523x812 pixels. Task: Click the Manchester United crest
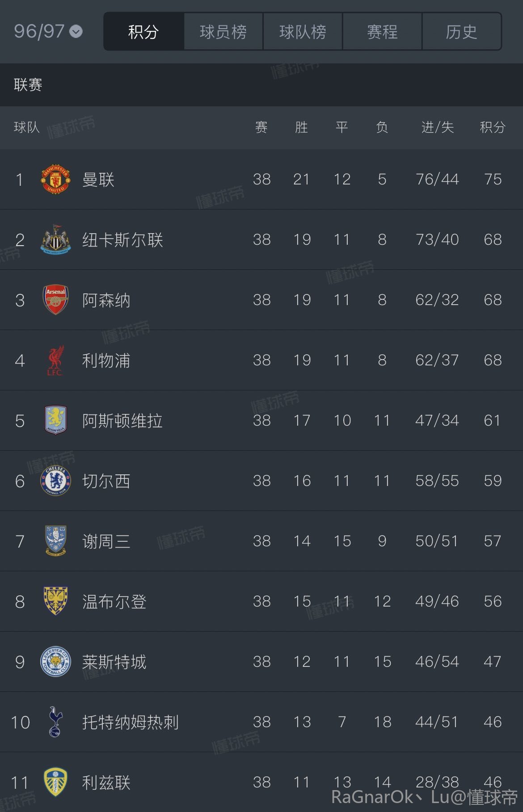pos(55,179)
